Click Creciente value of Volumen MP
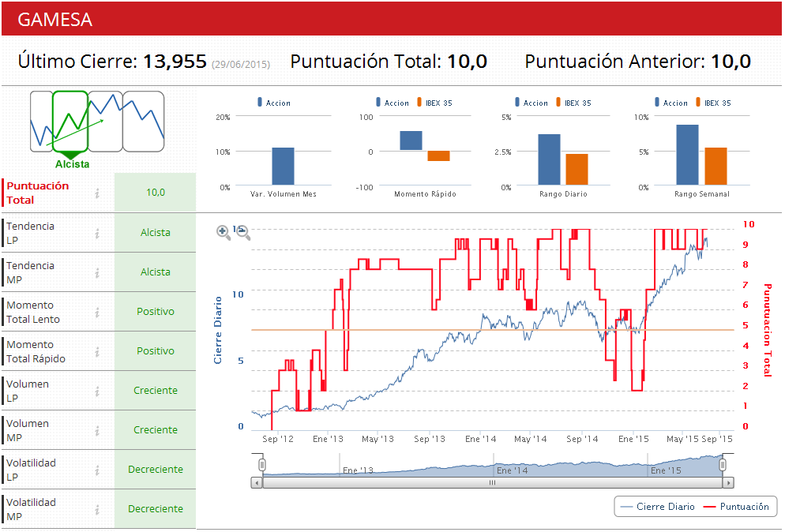 (x=156, y=430)
